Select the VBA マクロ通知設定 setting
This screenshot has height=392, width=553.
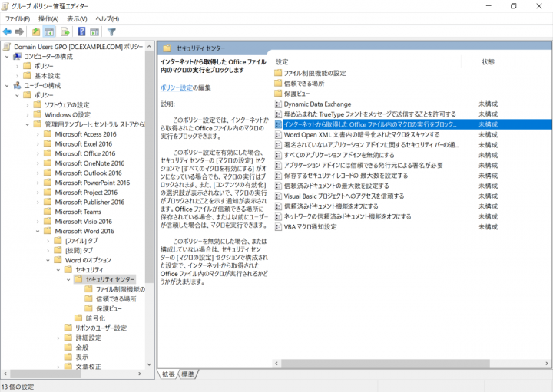click(310, 227)
